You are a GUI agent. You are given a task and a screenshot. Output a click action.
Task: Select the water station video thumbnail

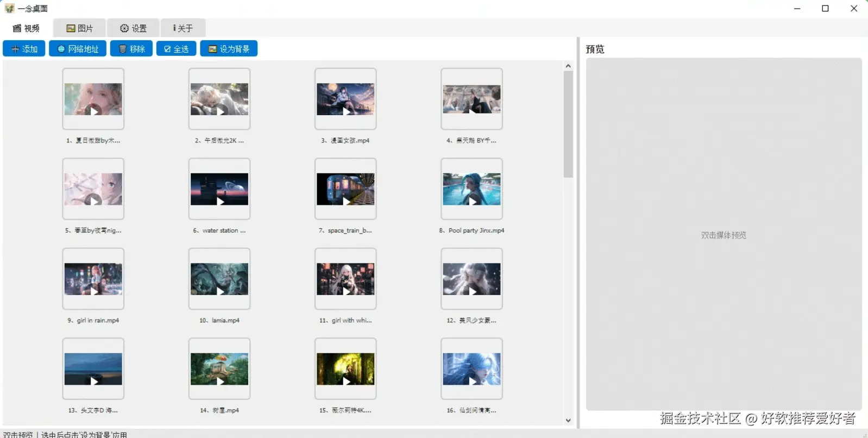click(x=219, y=189)
